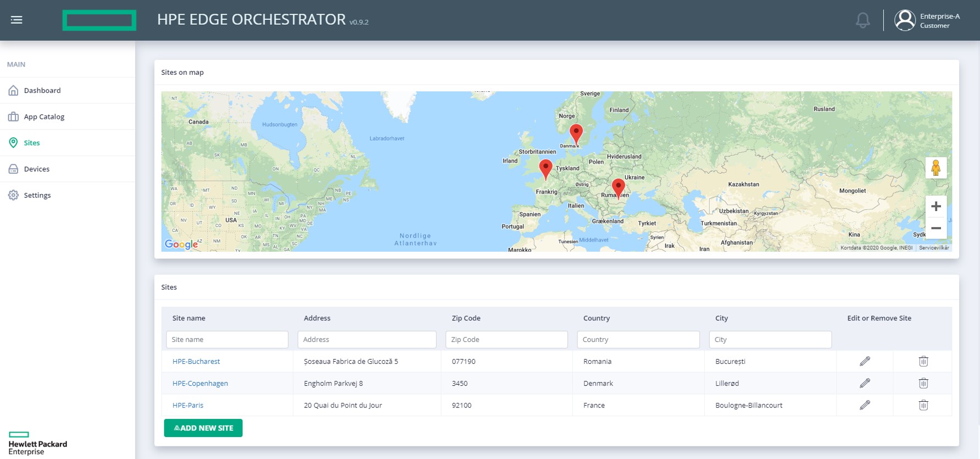Open the HPE-Paris site link
980x459 pixels.
pos(188,405)
